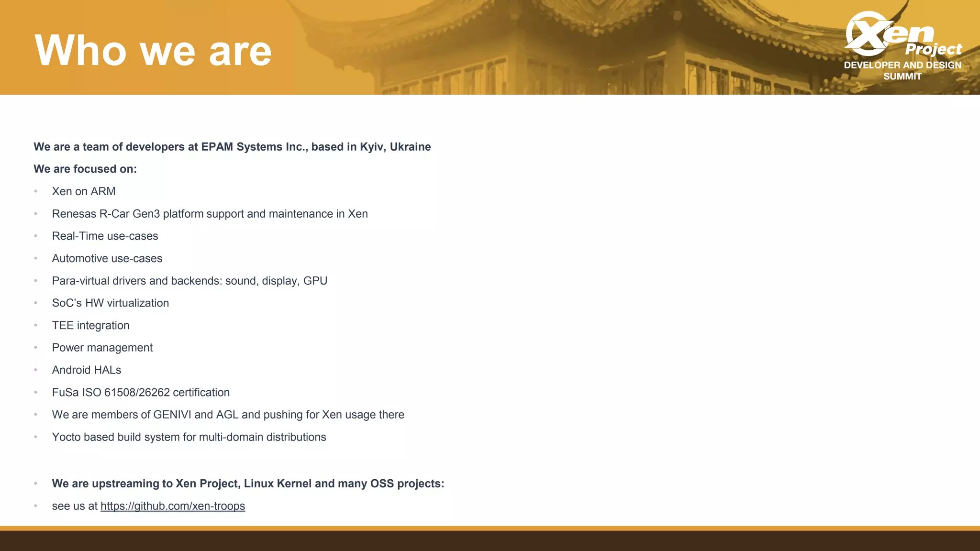Click the 'Real-Time use-cases' bullet
This screenshot has width=980, height=551.
coord(105,236)
